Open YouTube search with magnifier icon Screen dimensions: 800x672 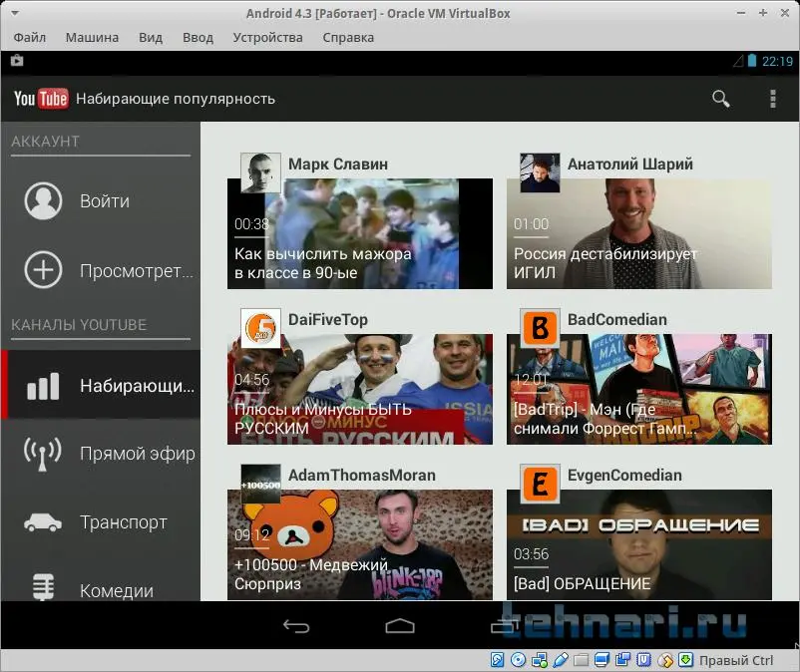720,98
